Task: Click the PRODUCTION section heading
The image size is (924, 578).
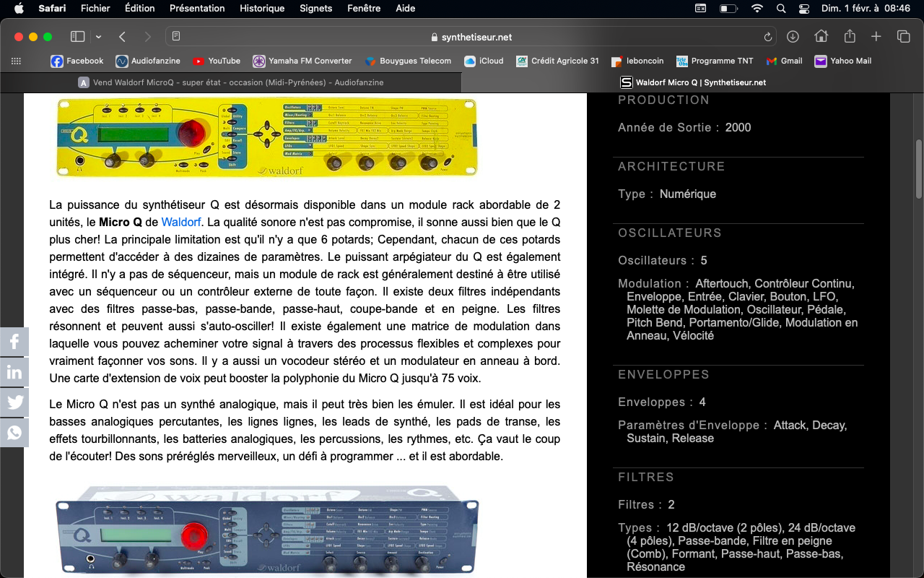Action: click(x=664, y=100)
